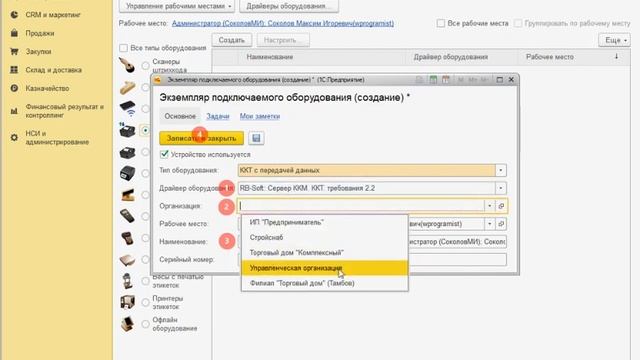This screenshot has height=360, width=640.
Task: Open the Управление рабочими местами dropdown
Action: click(x=176, y=6)
